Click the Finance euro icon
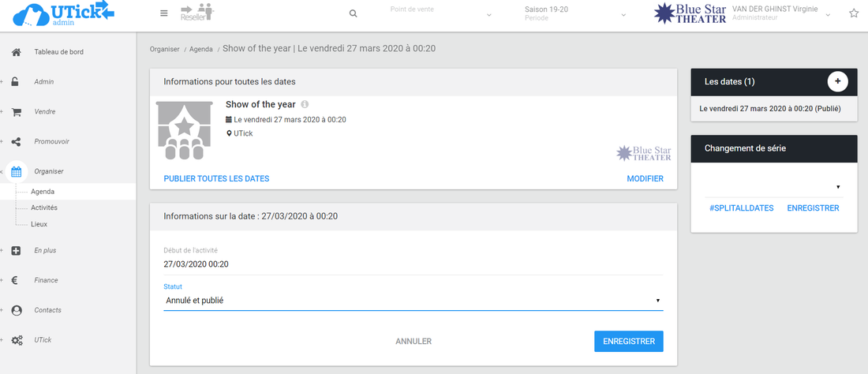 [x=16, y=280]
